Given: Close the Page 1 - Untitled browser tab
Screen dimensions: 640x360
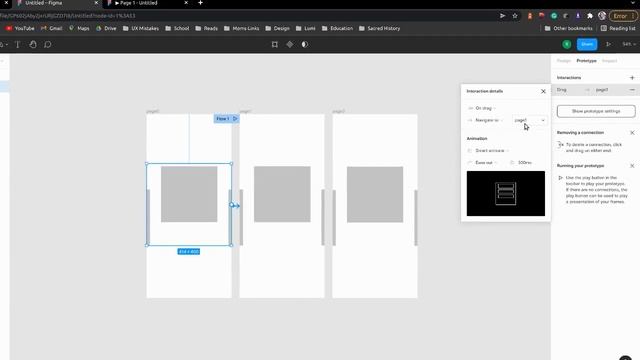Looking at the screenshot, I should point(186,3).
